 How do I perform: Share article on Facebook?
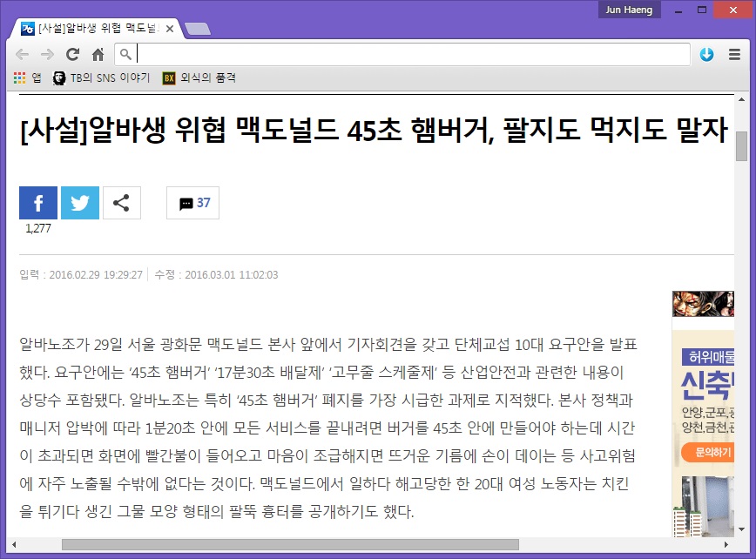click(38, 203)
